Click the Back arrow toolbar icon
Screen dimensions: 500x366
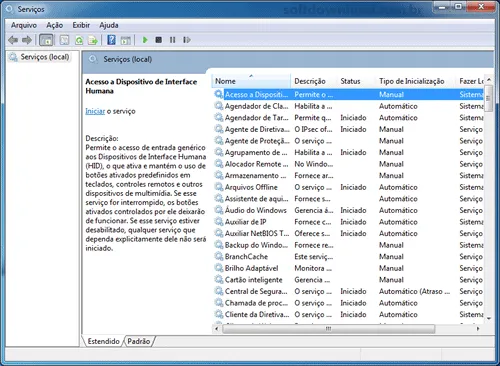(13, 40)
